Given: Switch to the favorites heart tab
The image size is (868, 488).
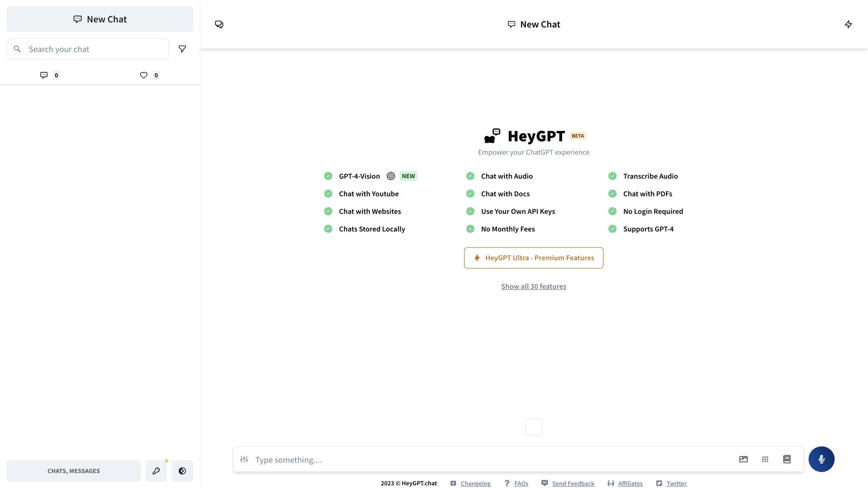Looking at the screenshot, I should [149, 75].
